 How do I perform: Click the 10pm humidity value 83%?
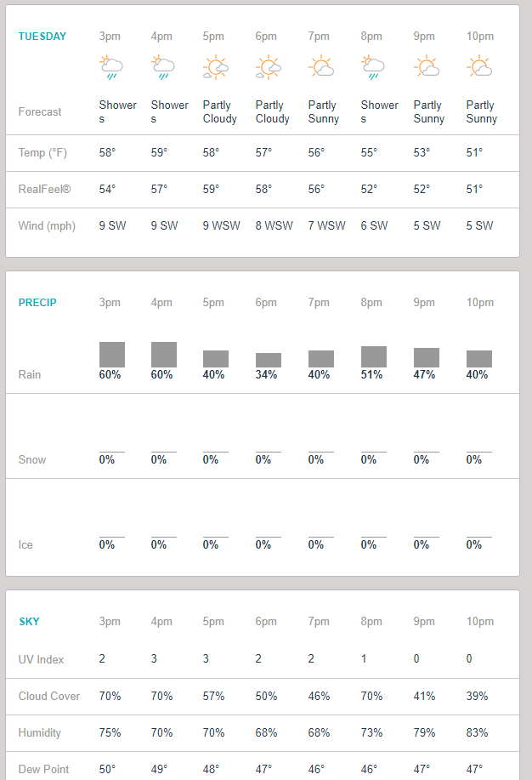pos(478,732)
